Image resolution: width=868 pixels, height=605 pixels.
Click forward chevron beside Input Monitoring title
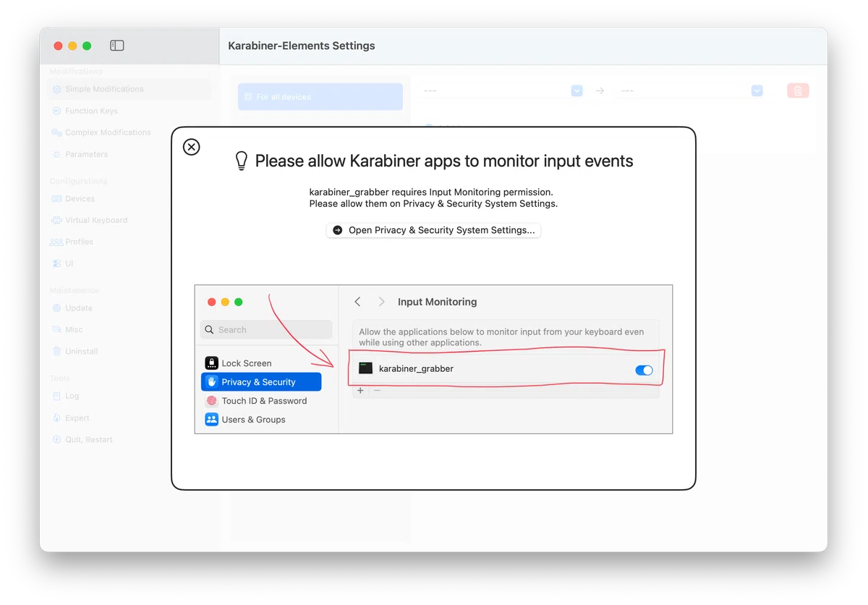pos(381,302)
